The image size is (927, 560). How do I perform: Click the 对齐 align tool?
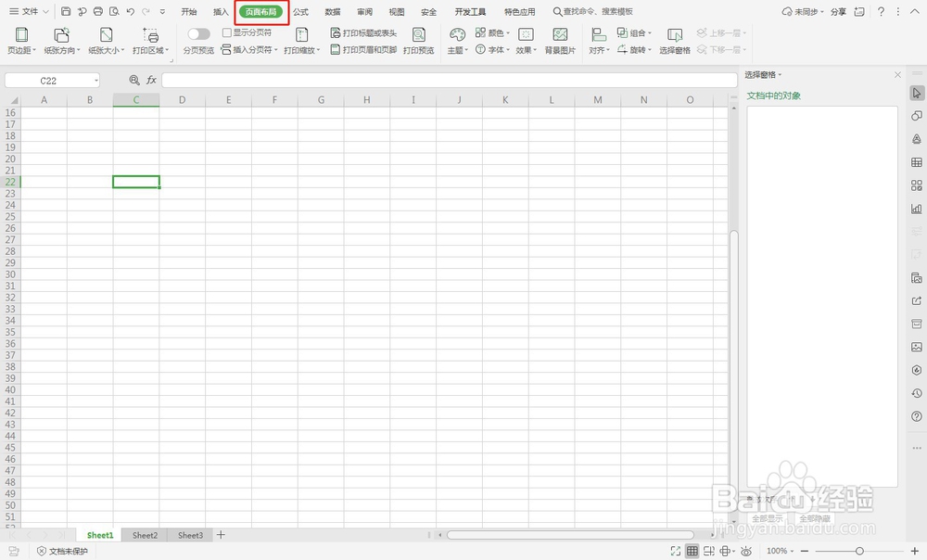599,41
